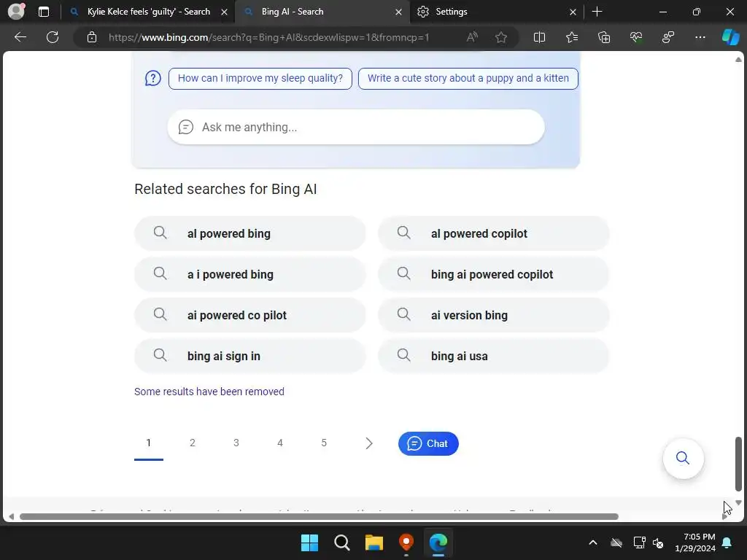Search related 'al powered copilot'
Image resolution: width=747 pixels, height=560 pixels.
(494, 233)
